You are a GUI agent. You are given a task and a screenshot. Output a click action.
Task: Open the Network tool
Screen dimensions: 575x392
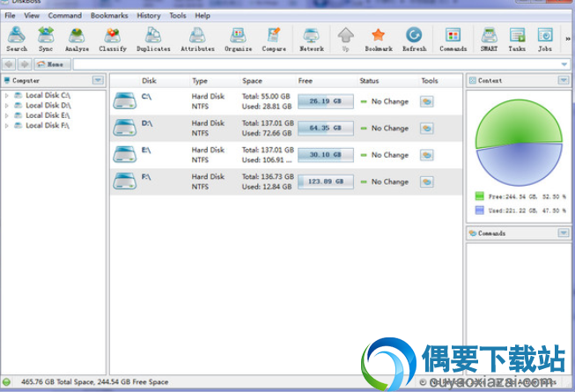(312, 39)
